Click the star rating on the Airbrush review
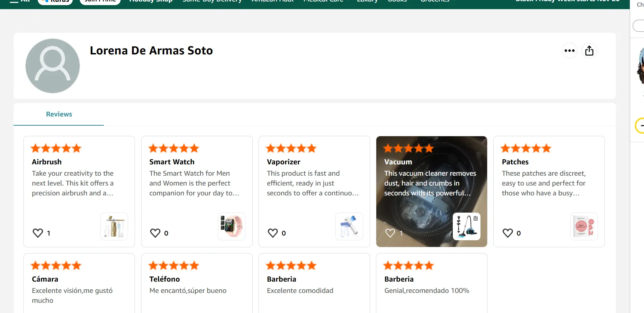 pos(56,148)
